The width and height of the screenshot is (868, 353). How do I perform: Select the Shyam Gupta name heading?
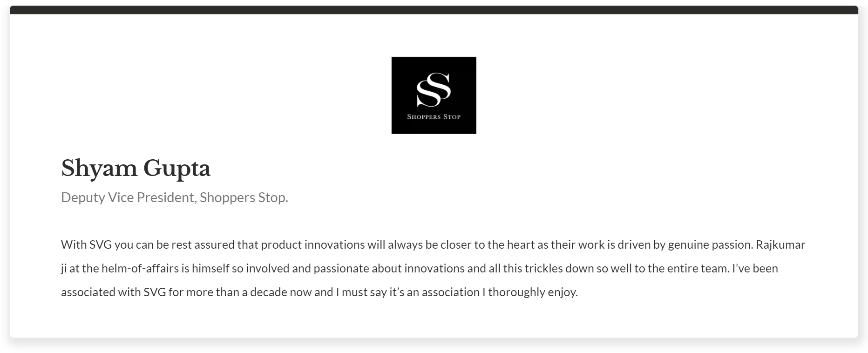[x=136, y=169]
